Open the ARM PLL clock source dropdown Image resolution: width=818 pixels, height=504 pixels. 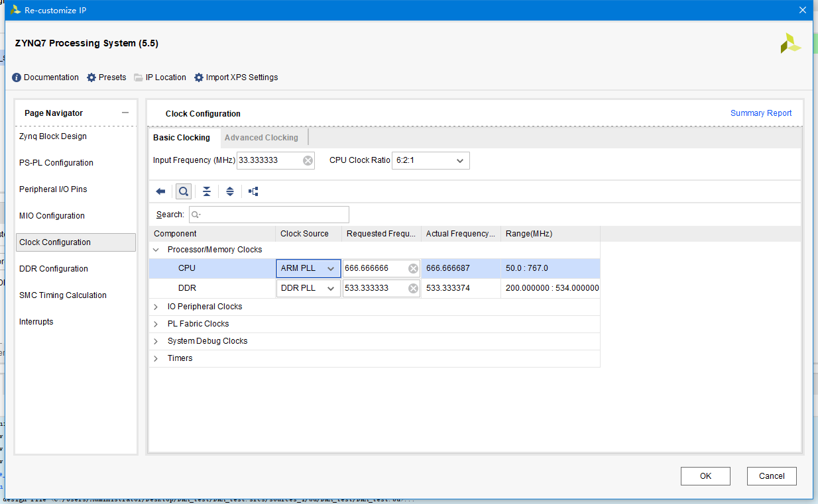click(x=308, y=268)
